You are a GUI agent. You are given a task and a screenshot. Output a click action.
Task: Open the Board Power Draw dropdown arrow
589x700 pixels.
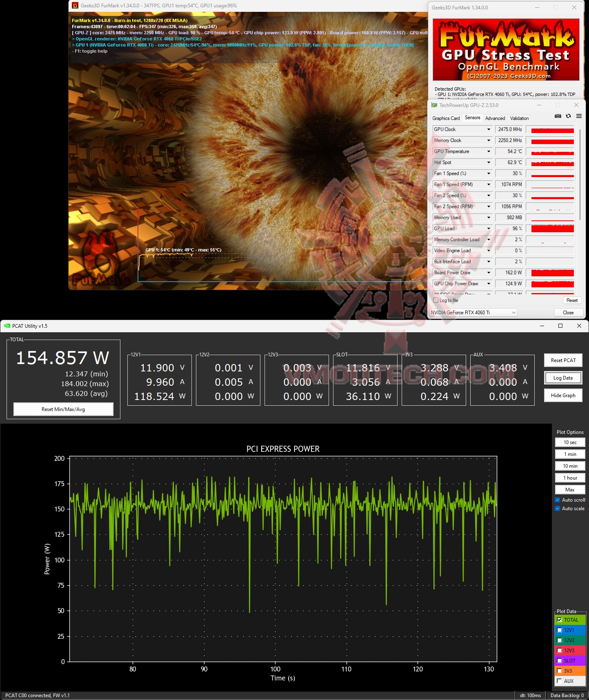489,273
